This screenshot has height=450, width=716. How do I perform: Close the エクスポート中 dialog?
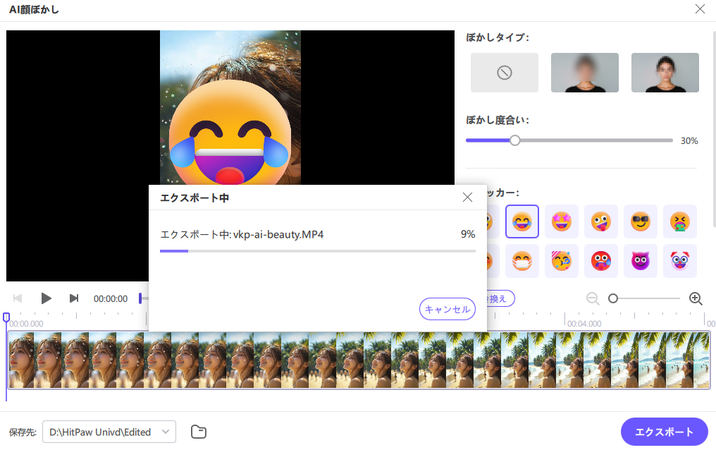[467, 197]
